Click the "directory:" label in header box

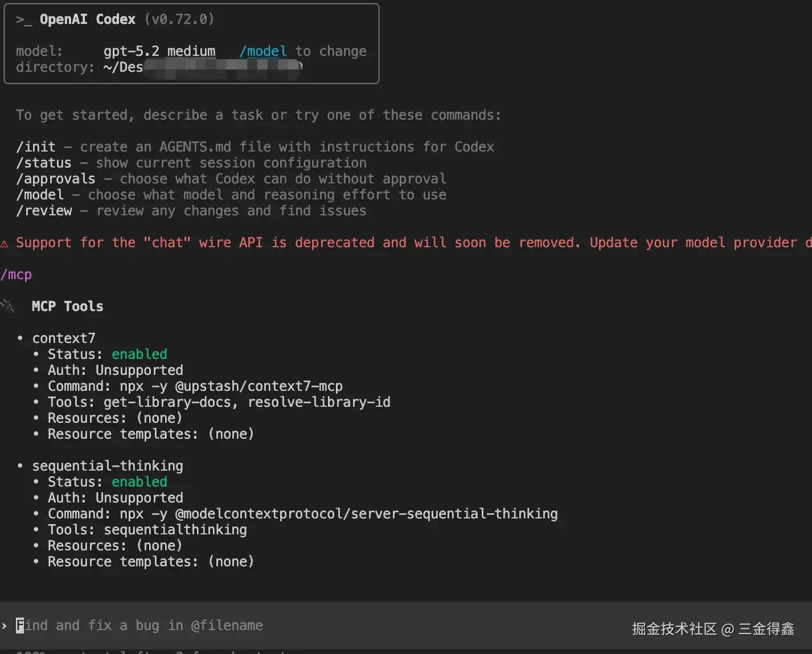[55, 67]
